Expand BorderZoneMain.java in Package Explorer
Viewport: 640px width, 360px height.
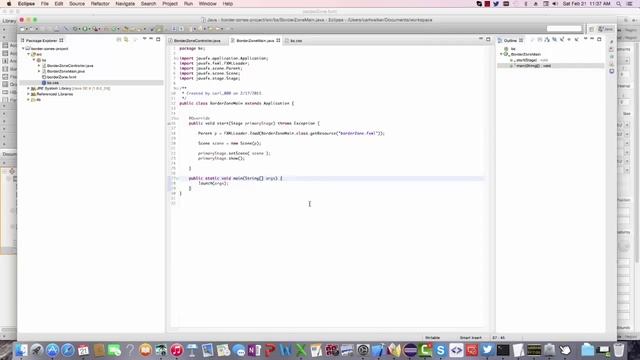pos(39,71)
